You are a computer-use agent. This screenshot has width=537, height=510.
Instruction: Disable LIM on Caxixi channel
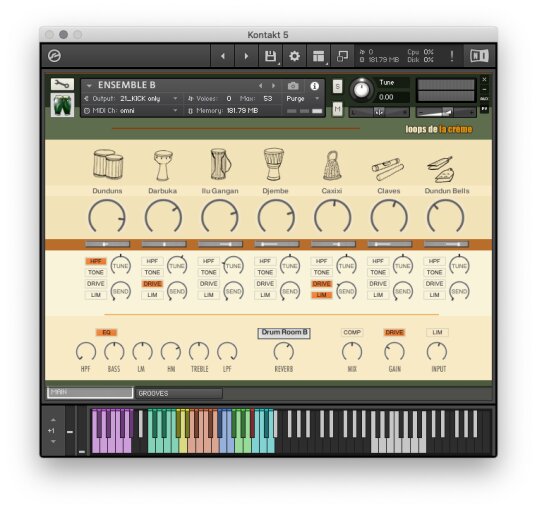pyautogui.click(x=322, y=295)
